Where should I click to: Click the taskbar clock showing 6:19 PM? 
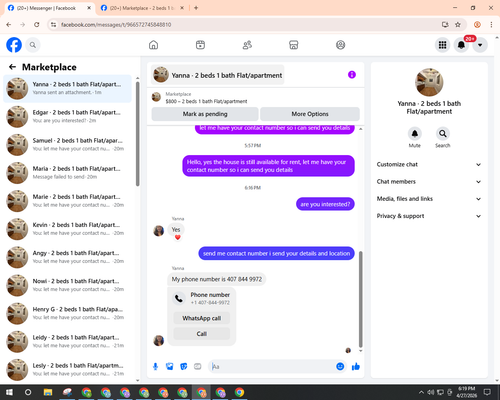pyautogui.click(x=466, y=392)
